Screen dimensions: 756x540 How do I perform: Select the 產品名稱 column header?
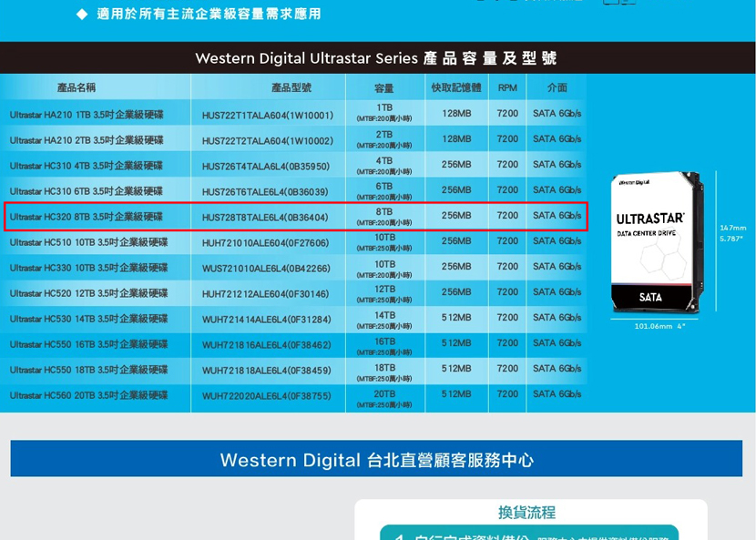[77, 87]
